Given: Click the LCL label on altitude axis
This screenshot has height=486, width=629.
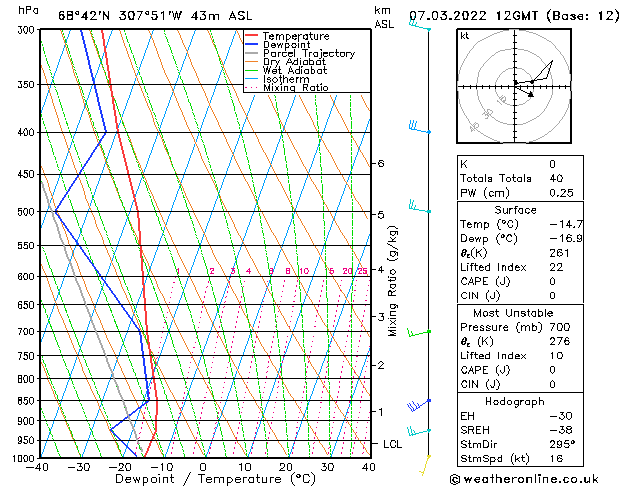Looking at the screenshot, I should (x=392, y=444).
